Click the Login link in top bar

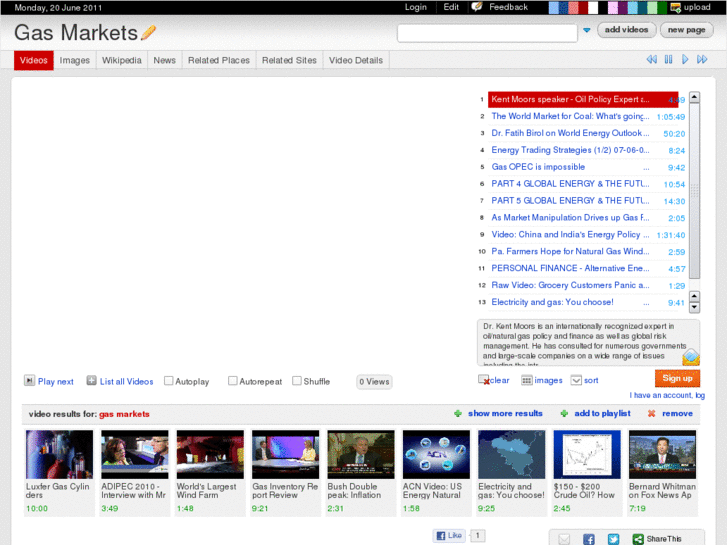tap(415, 7)
